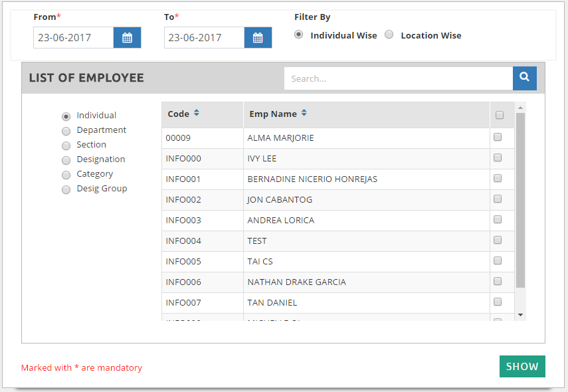This screenshot has height=392, width=568.
Task: Click the magnifier search button
Action: 524,78
